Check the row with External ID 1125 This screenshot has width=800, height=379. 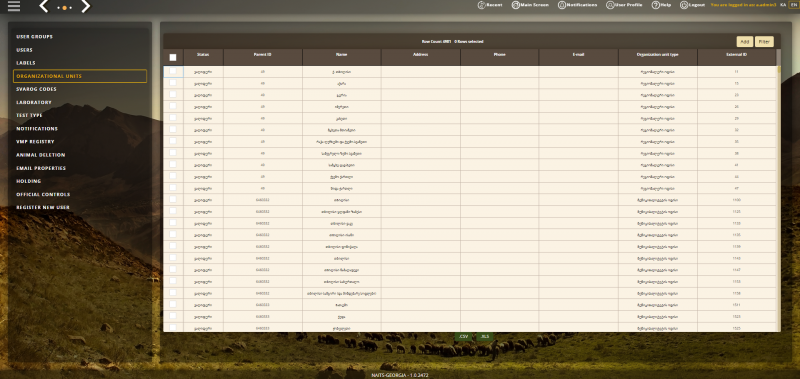click(x=173, y=211)
